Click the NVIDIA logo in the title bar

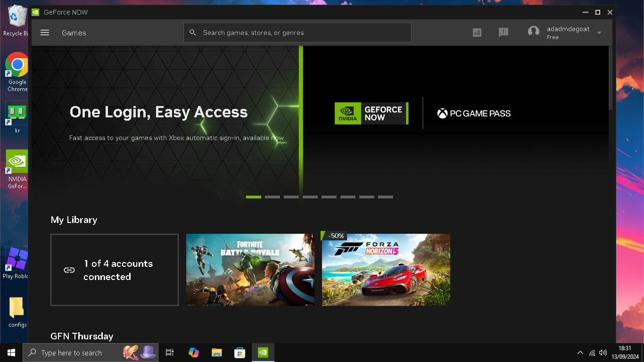point(35,12)
